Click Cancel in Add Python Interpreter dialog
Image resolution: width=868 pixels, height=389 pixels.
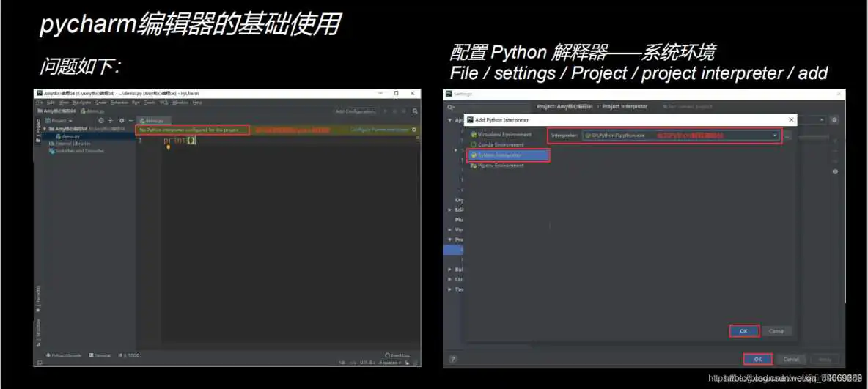pyautogui.click(x=776, y=331)
